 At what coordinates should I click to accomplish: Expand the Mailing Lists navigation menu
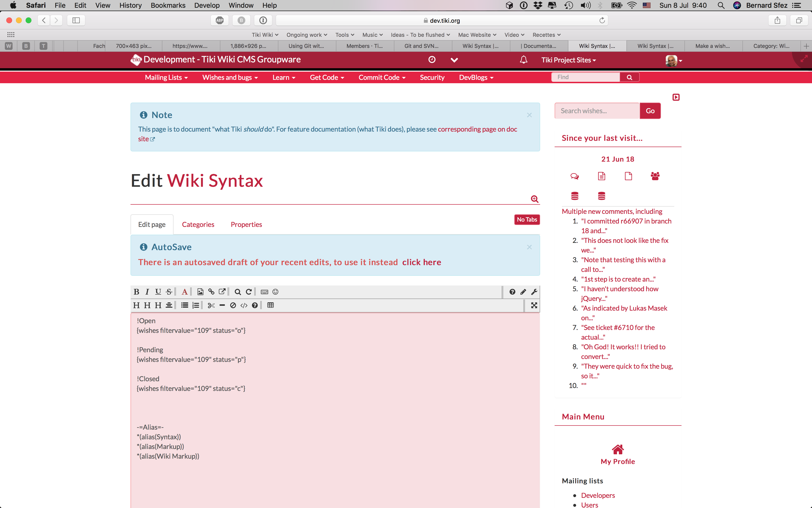tap(167, 77)
